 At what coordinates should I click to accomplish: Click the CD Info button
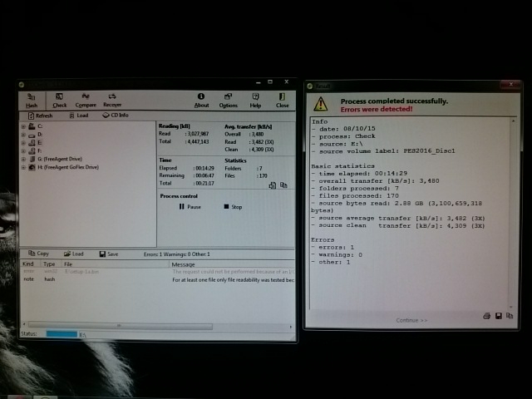[x=115, y=116]
